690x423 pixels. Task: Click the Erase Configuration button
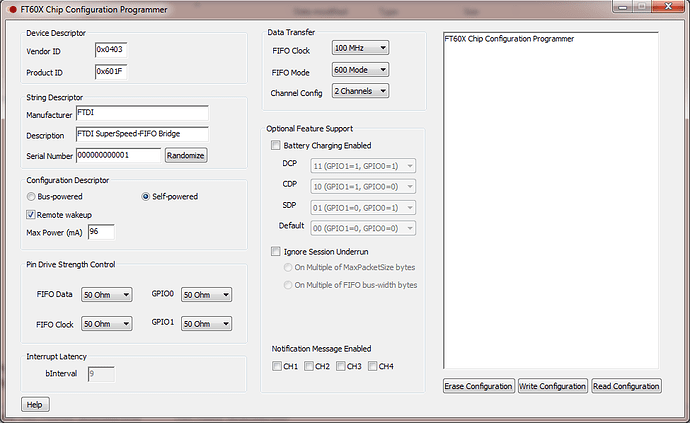click(x=479, y=386)
